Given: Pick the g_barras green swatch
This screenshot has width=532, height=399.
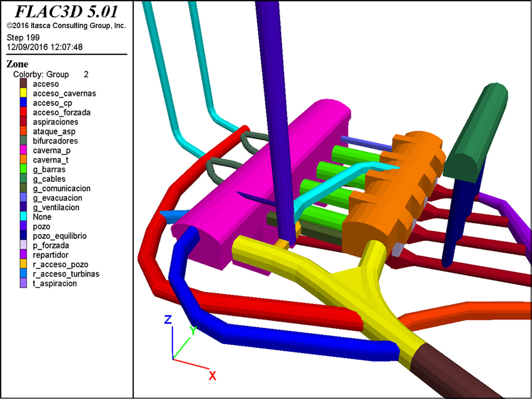Looking at the screenshot, I should [23, 169].
